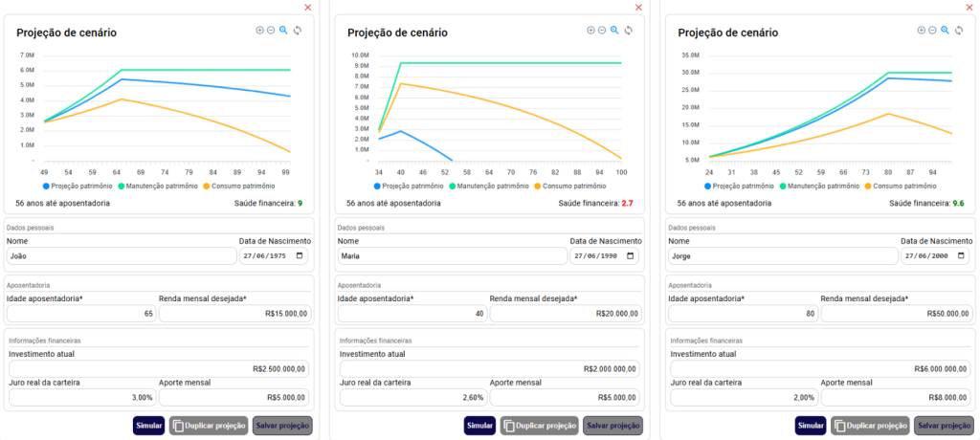Edit the Nome field containing João
The width and height of the screenshot is (980, 440).
tap(122, 255)
